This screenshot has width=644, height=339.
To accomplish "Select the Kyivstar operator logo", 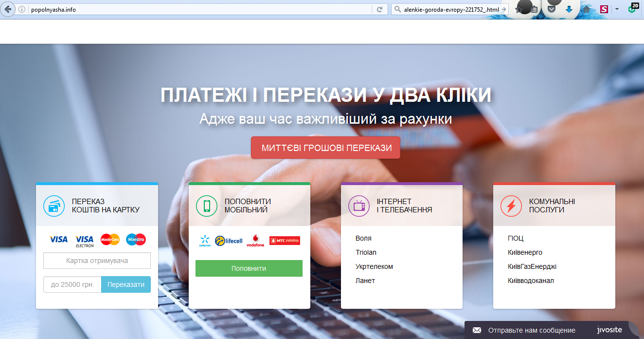I will tap(205, 241).
